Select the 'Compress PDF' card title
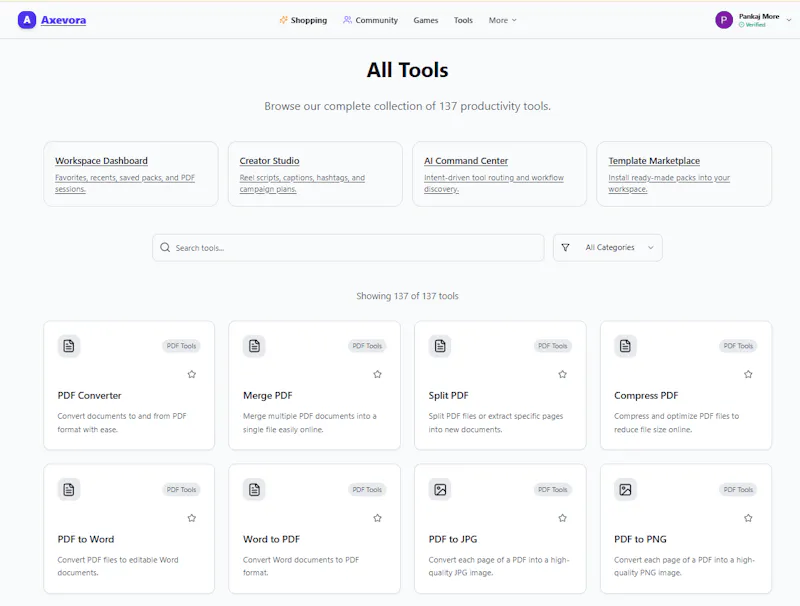Viewport: 800px width, 606px height. tap(646, 395)
